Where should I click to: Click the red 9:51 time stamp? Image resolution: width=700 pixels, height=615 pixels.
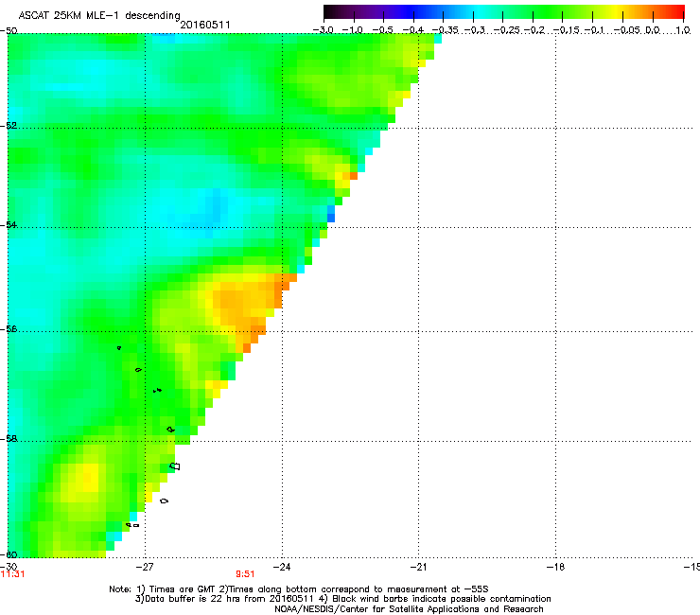pyautogui.click(x=245, y=574)
